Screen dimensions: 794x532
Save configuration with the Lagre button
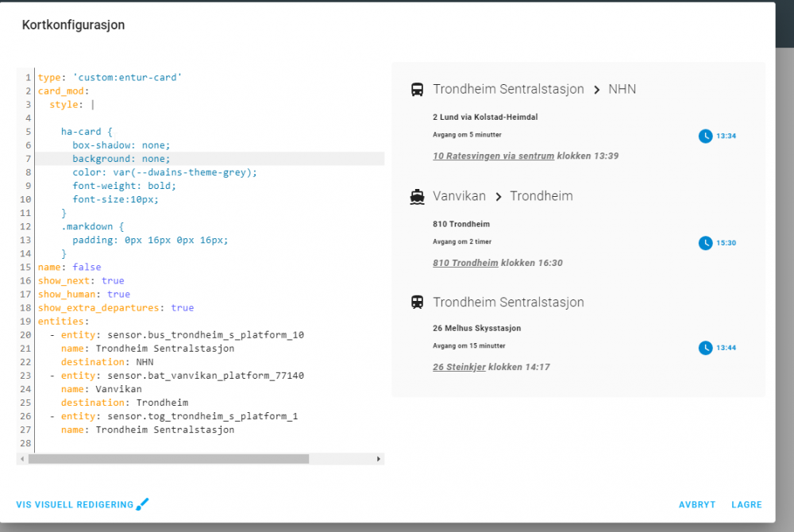(x=746, y=505)
